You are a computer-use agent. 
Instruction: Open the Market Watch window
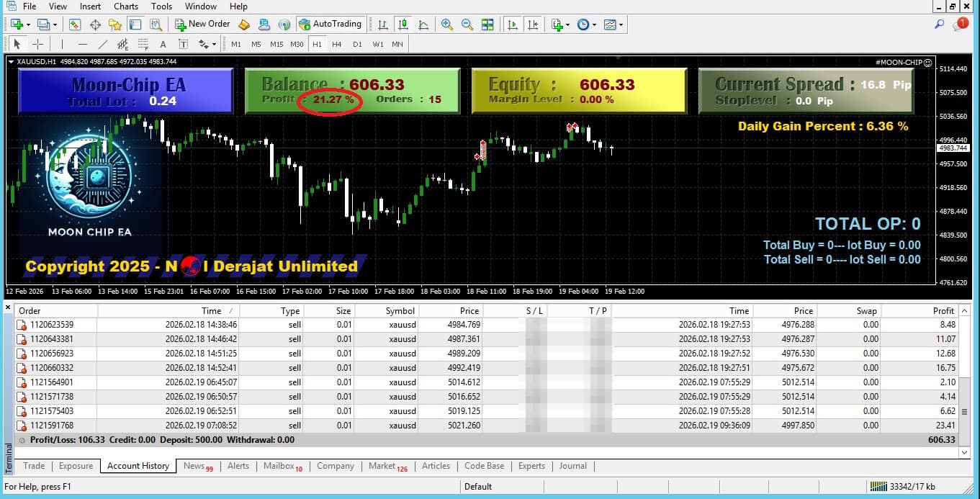[x=74, y=24]
